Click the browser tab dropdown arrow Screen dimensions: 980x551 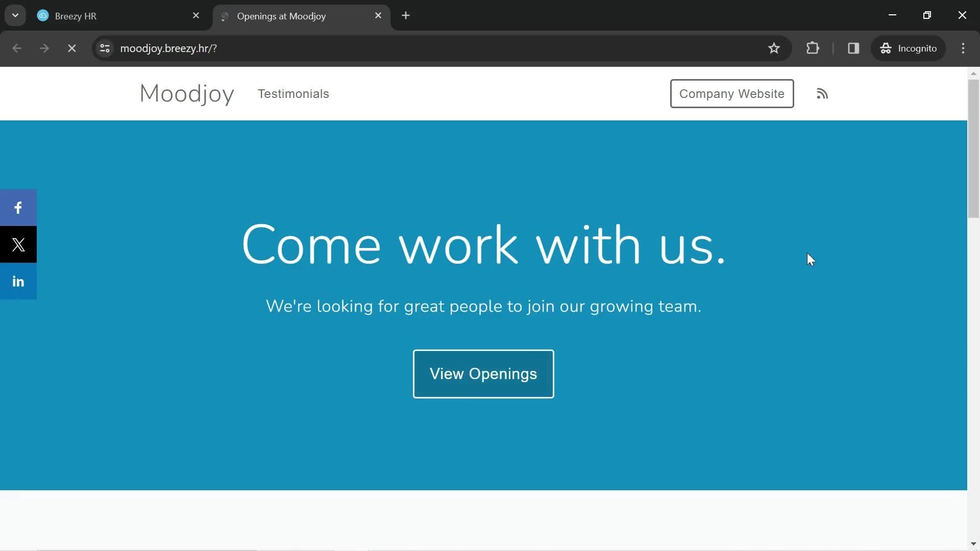[15, 15]
